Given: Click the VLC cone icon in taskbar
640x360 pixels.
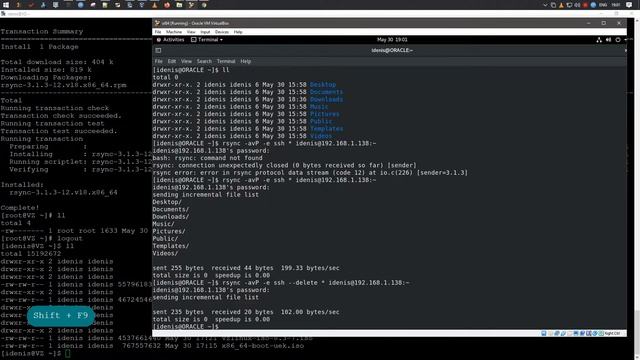Looking at the screenshot, I should click(x=154, y=5).
